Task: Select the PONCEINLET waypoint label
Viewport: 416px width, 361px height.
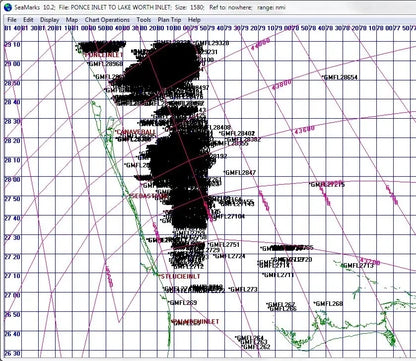Action: coord(104,55)
